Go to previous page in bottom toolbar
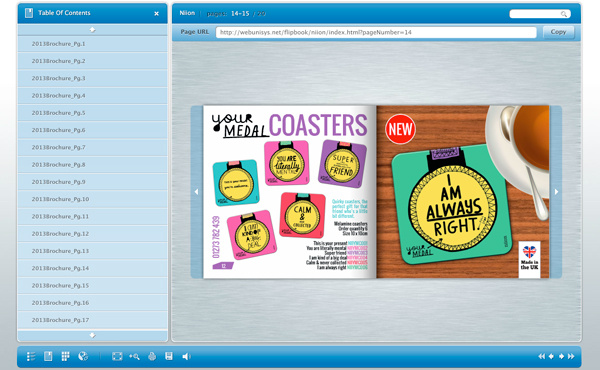This screenshot has height=370, width=600. click(x=551, y=356)
